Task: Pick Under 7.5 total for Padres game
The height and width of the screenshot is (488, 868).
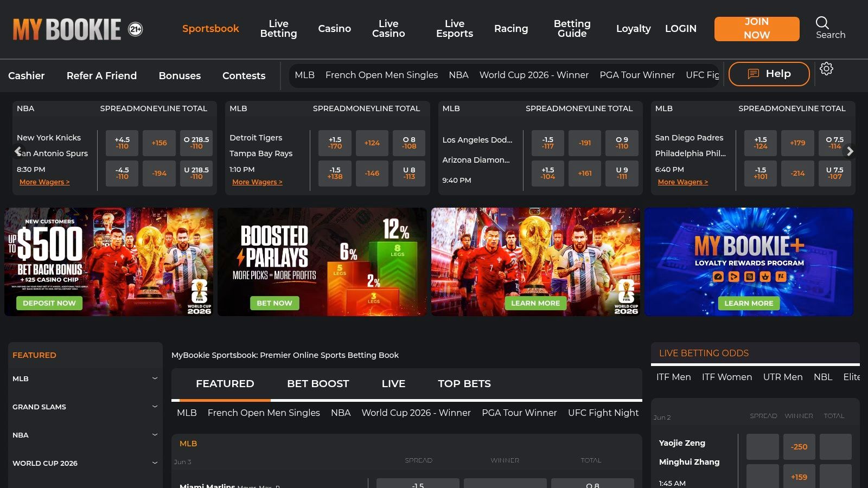Action: point(835,174)
